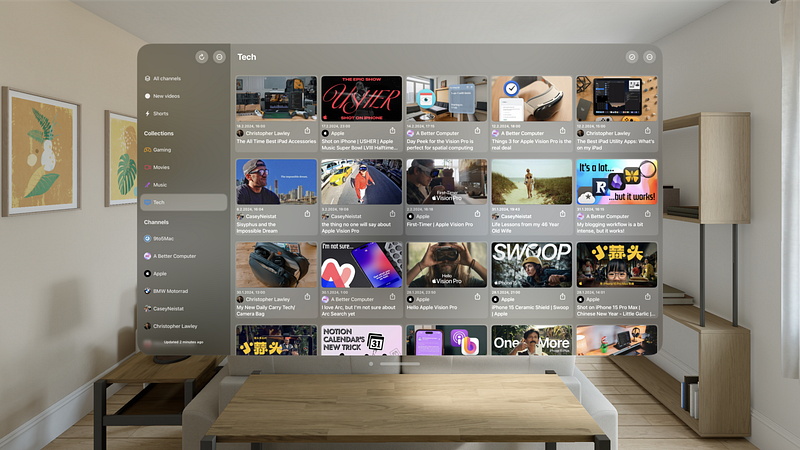Click the 'Updated 2 minutes ago' status text
The image size is (800, 450).
tap(184, 342)
